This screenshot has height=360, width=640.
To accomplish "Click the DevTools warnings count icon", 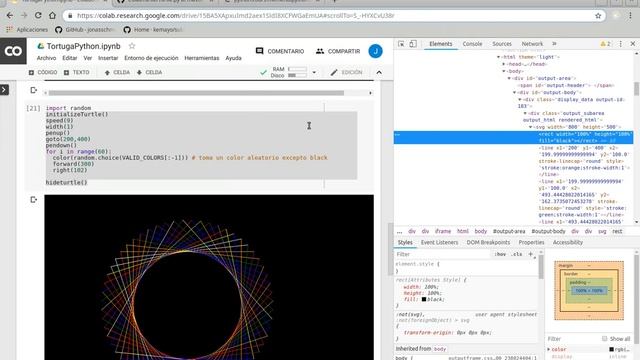I will point(605,44).
